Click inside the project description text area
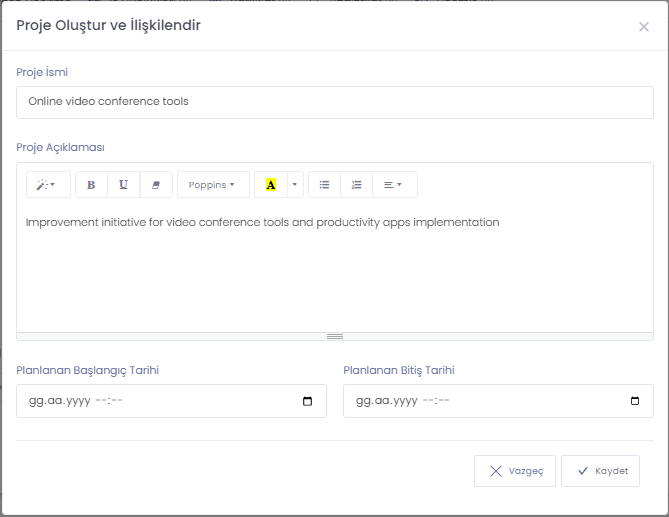The height and width of the screenshot is (517, 669). 335,268
